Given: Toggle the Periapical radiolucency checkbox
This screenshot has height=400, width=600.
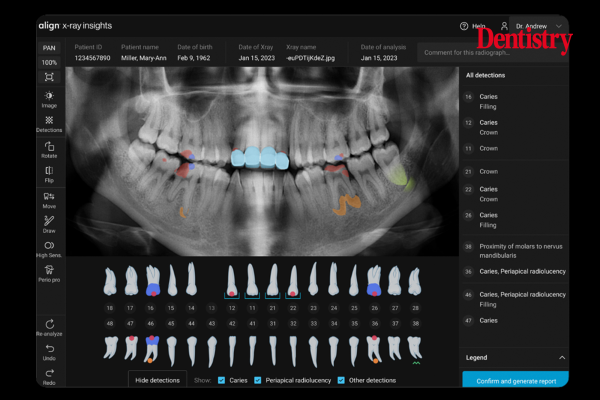Looking at the screenshot, I should coord(258,380).
